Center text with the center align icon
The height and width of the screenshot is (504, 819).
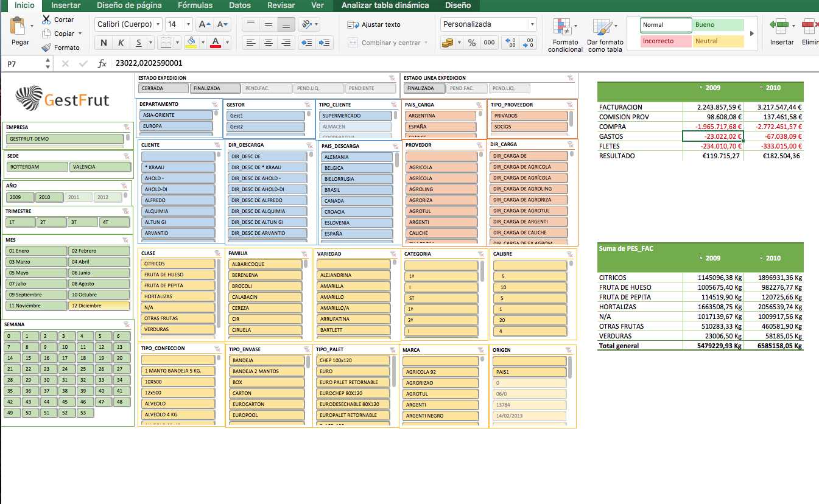click(x=268, y=43)
